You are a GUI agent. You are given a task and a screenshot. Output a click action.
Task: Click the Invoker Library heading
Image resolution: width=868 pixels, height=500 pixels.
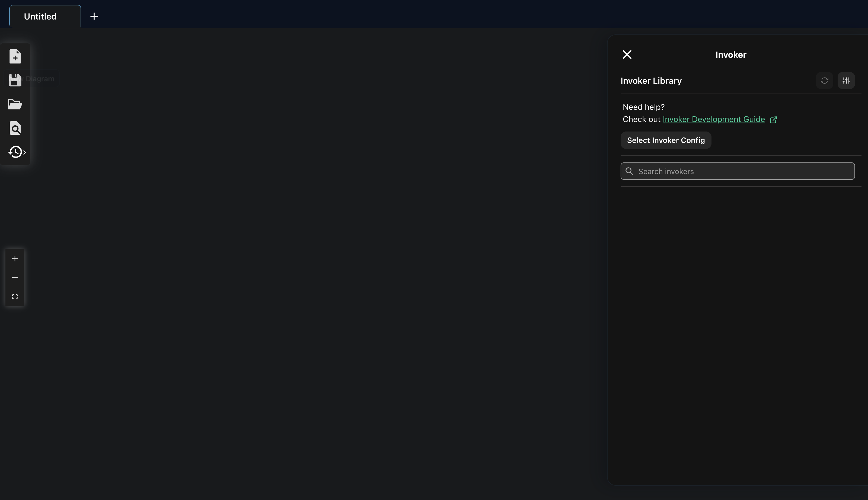[651, 81]
